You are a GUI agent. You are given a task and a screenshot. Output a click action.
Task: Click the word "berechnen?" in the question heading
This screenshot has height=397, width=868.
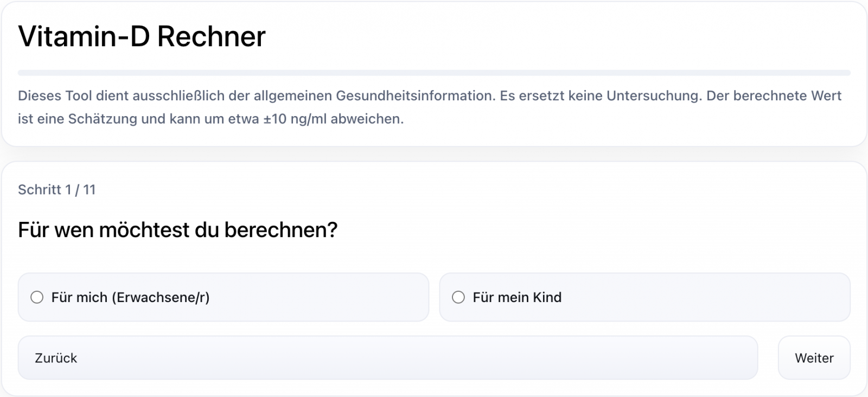281,230
